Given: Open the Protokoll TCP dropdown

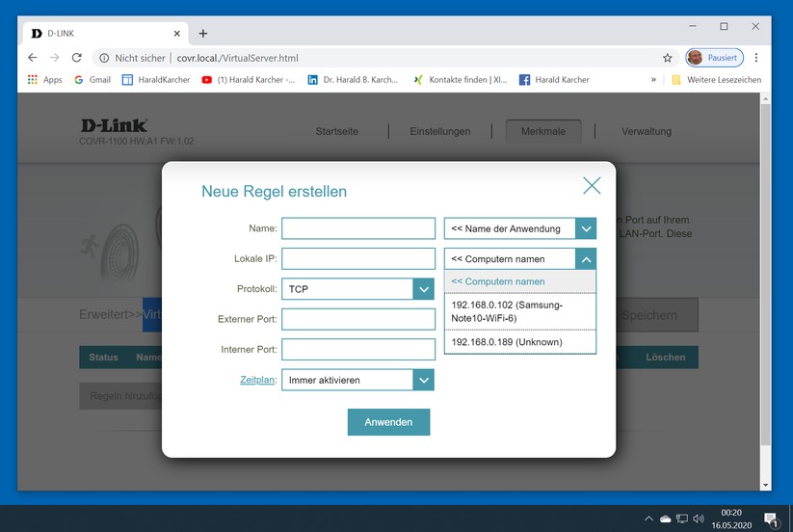Looking at the screenshot, I should tap(357, 289).
